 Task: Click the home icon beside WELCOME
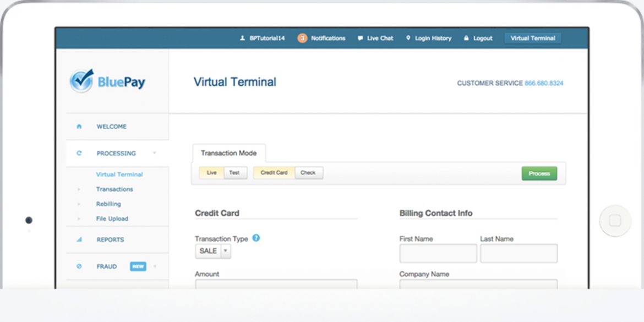tap(79, 126)
